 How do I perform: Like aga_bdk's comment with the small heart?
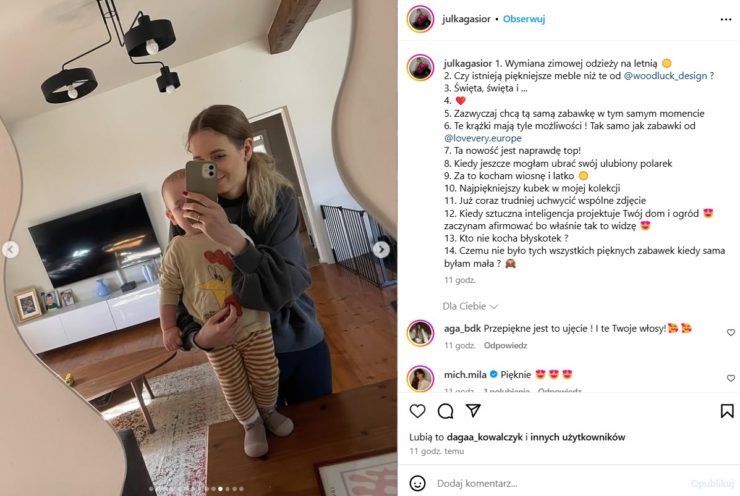point(731,332)
